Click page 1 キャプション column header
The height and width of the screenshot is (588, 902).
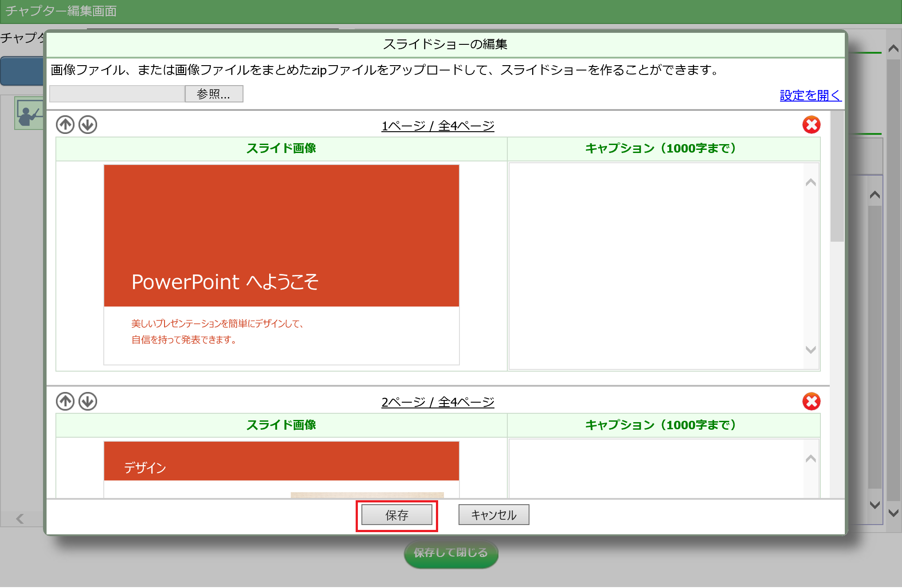(x=663, y=149)
